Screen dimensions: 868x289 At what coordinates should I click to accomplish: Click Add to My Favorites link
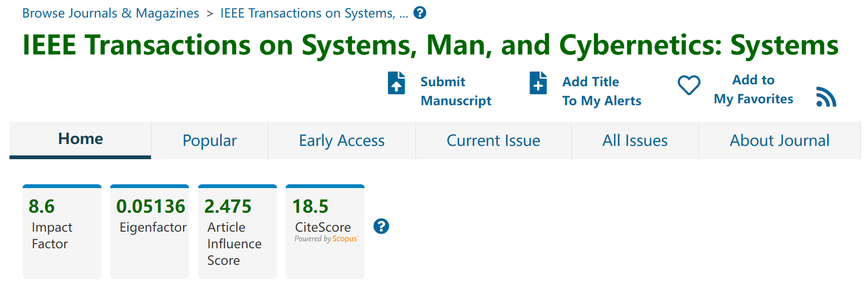click(x=753, y=89)
